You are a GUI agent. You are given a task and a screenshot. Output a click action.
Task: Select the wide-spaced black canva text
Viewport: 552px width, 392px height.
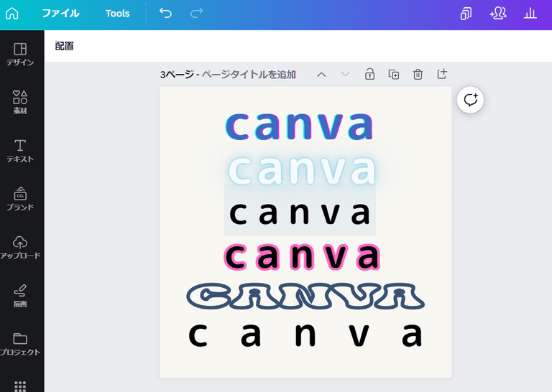[305, 335]
